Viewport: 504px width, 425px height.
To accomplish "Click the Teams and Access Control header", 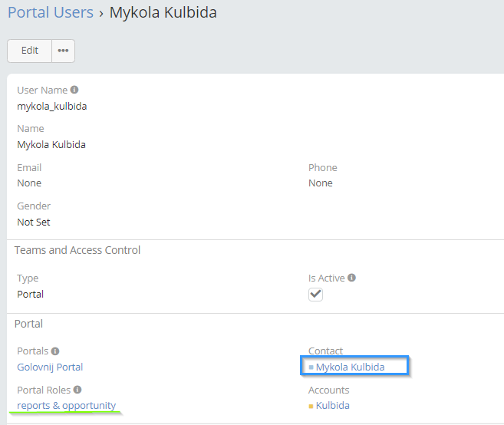I will (x=77, y=250).
